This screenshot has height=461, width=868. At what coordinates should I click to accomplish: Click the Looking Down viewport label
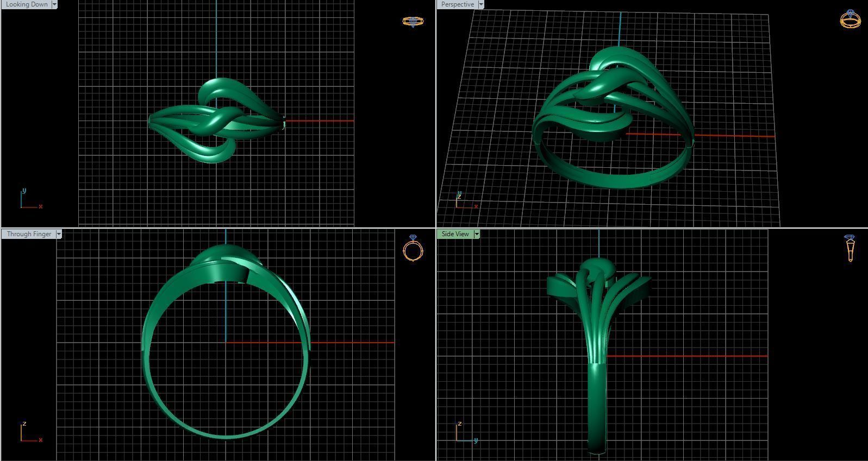coord(26,4)
